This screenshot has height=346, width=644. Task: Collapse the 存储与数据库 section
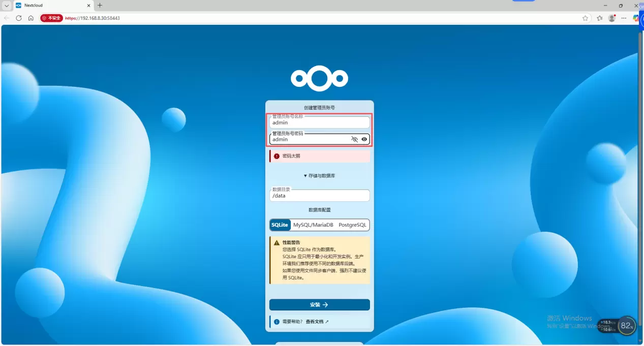(319, 176)
